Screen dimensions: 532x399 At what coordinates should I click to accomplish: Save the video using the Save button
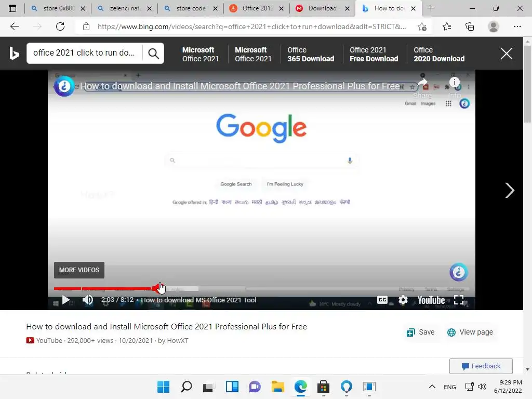click(x=420, y=332)
